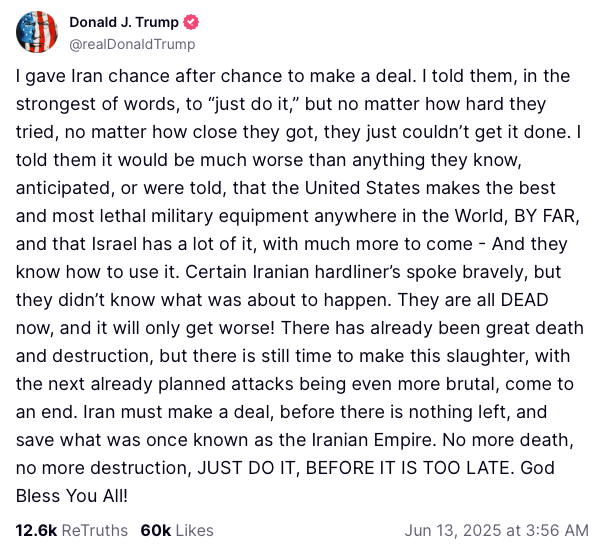Click 'Iran must make a deal' sentence
The image size is (593, 552).
click(x=178, y=412)
